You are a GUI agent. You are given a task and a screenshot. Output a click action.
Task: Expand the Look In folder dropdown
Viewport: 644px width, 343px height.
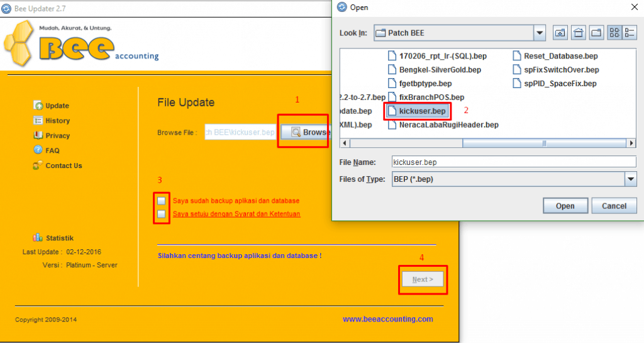(x=539, y=33)
